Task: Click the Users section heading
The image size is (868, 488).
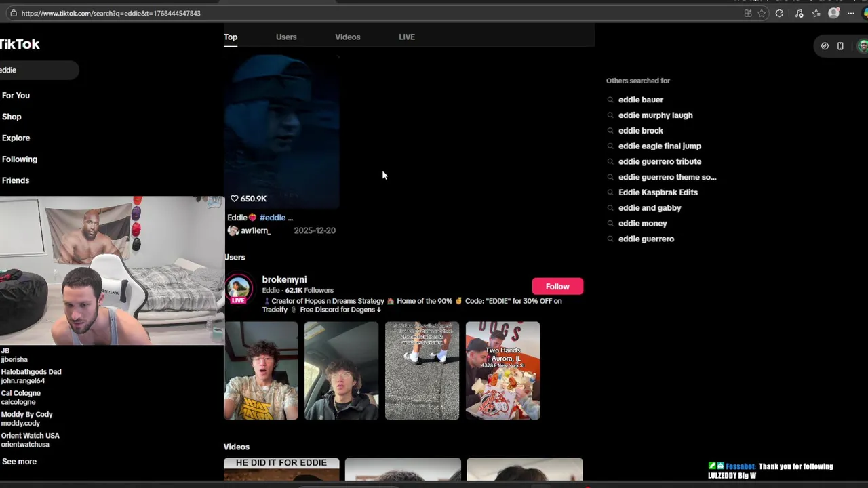Action: click(235, 258)
